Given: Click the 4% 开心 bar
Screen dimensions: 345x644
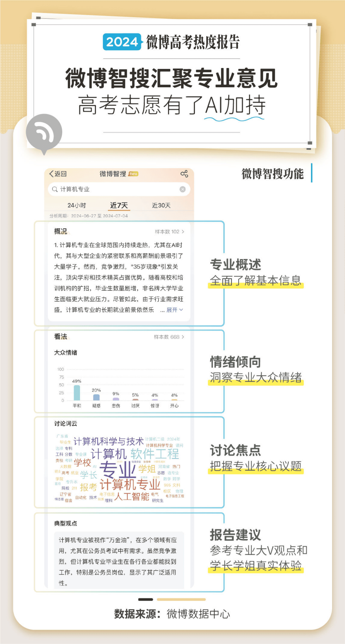Looking at the screenshot, I should tap(174, 400).
